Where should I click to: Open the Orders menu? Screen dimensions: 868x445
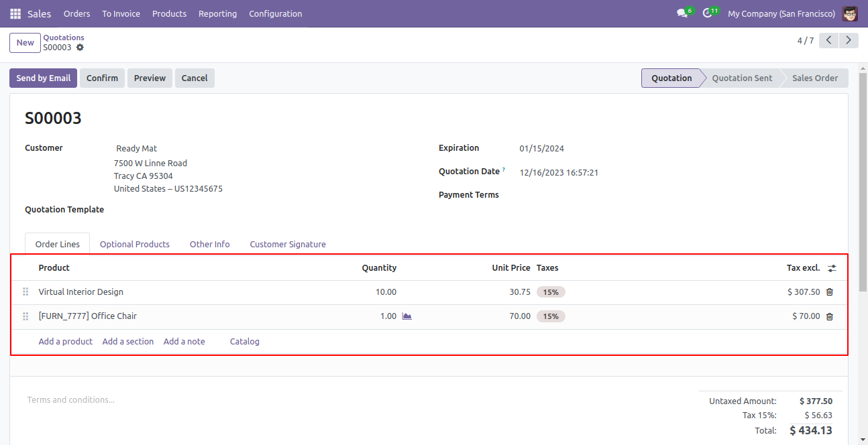[77, 13]
